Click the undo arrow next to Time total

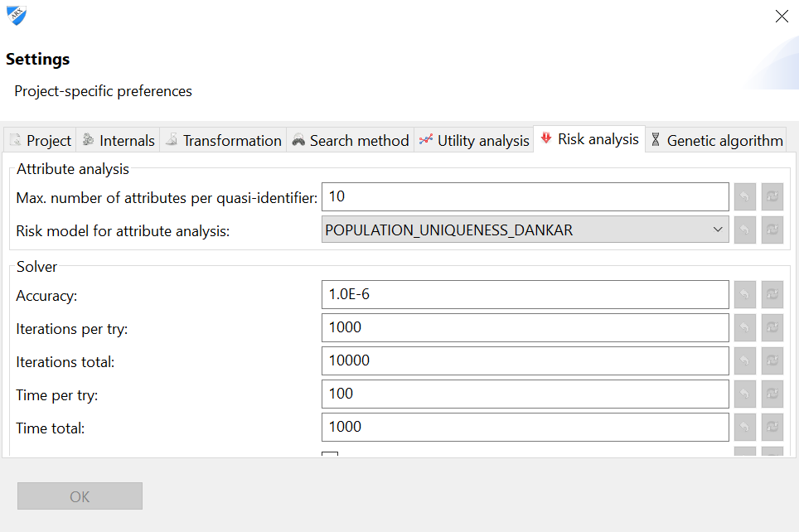pyautogui.click(x=744, y=427)
